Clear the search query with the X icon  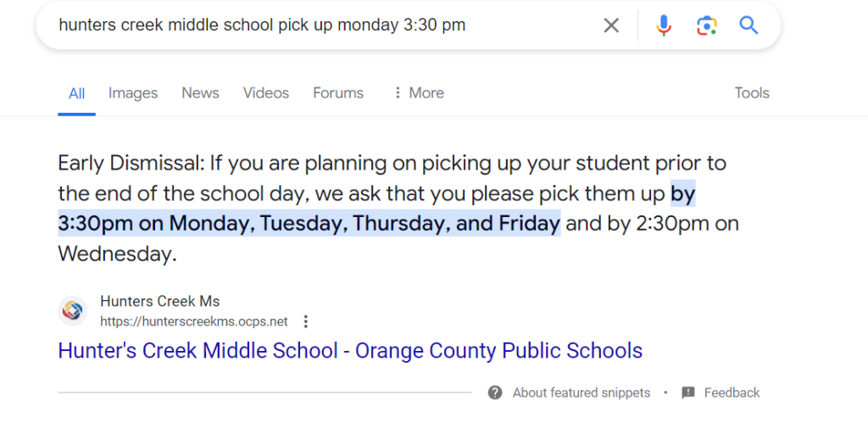(x=611, y=25)
